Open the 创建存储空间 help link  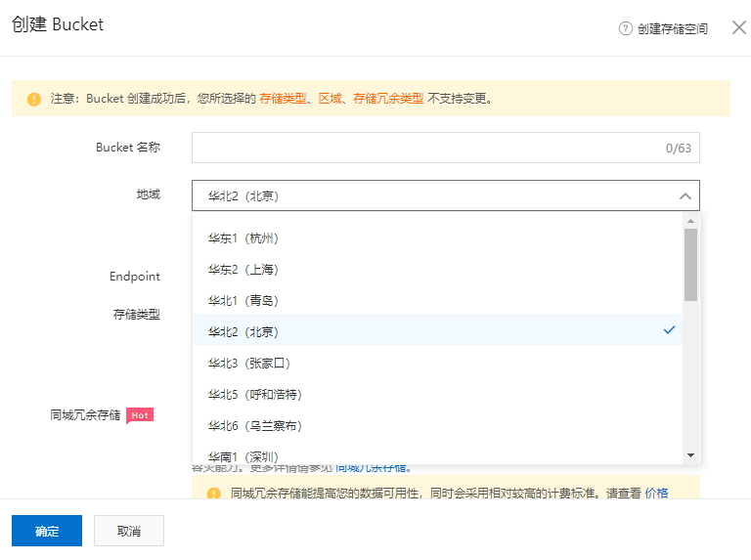pos(673,28)
